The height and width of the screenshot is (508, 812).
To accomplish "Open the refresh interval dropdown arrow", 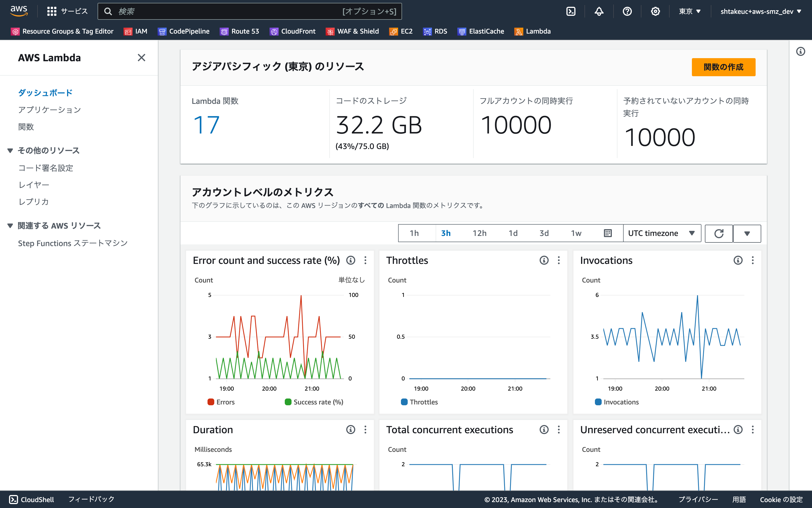I will click(747, 233).
